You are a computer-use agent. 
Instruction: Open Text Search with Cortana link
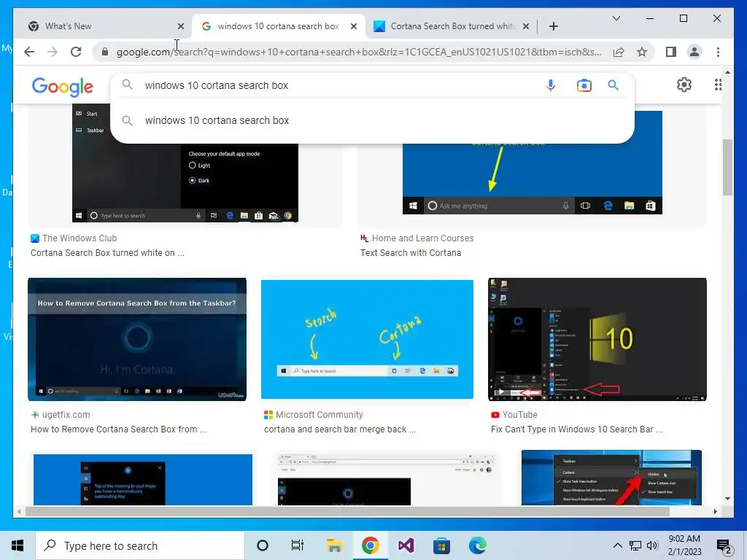coord(411,253)
